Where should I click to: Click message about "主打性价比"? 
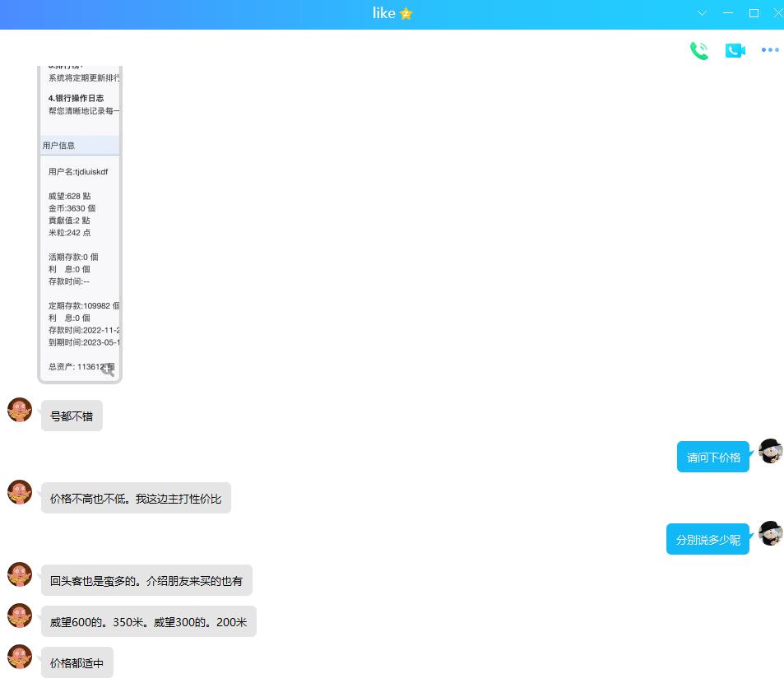pyautogui.click(x=136, y=499)
